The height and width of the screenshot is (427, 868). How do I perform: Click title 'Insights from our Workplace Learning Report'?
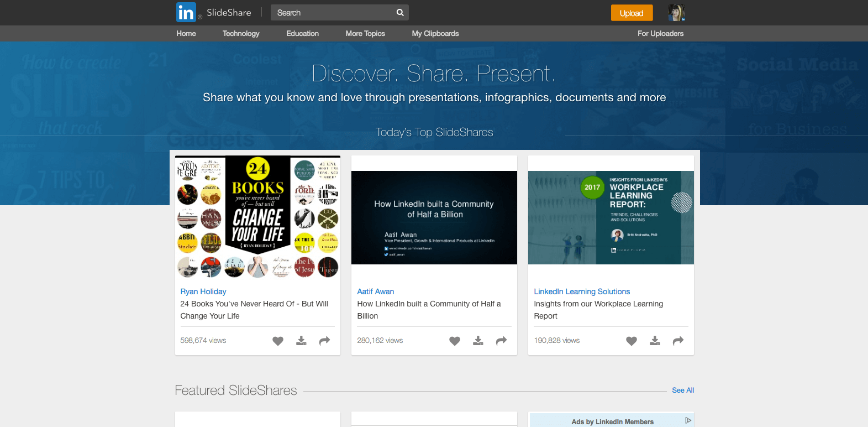pyautogui.click(x=598, y=310)
